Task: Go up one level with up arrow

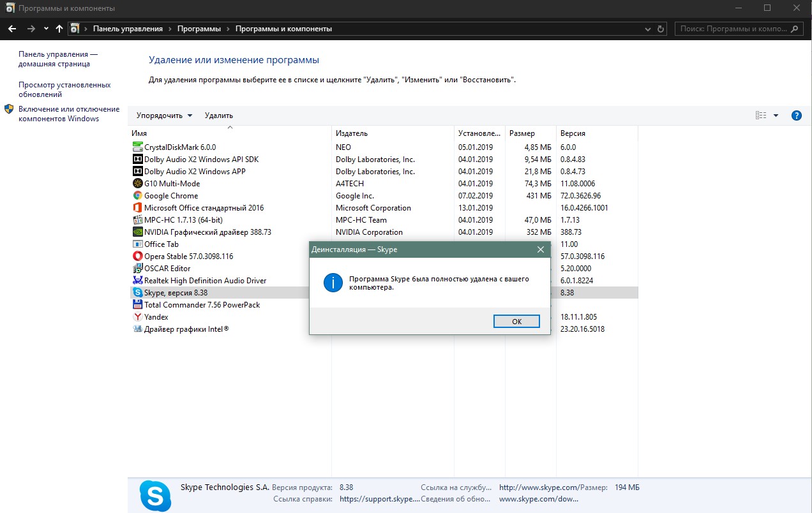Action: tap(59, 29)
